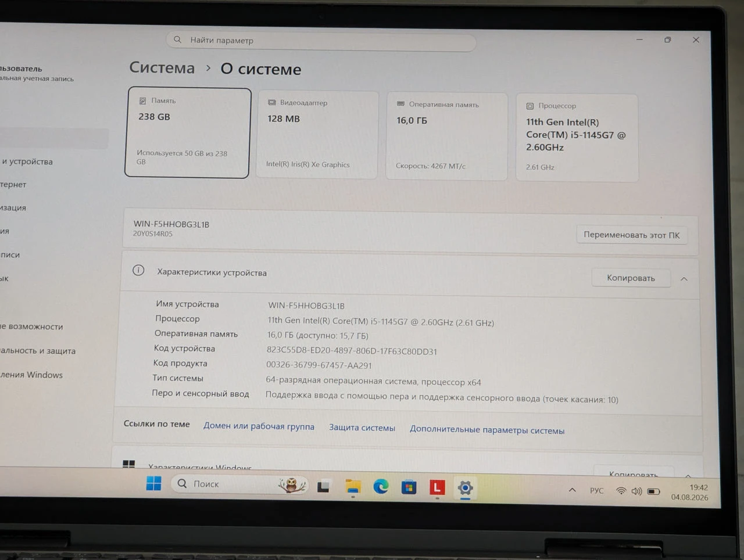The width and height of the screenshot is (744, 560).
Task: Click Копировать for device characteristics
Action: (x=631, y=278)
